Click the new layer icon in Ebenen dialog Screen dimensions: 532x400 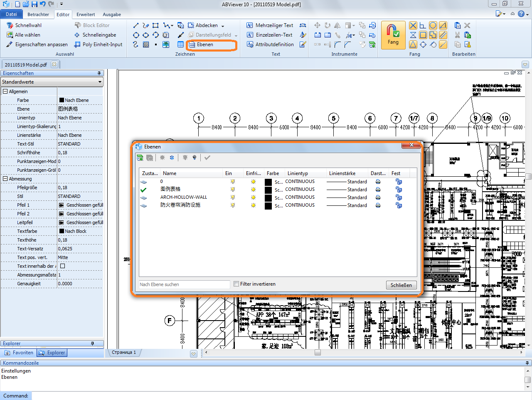point(140,158)
